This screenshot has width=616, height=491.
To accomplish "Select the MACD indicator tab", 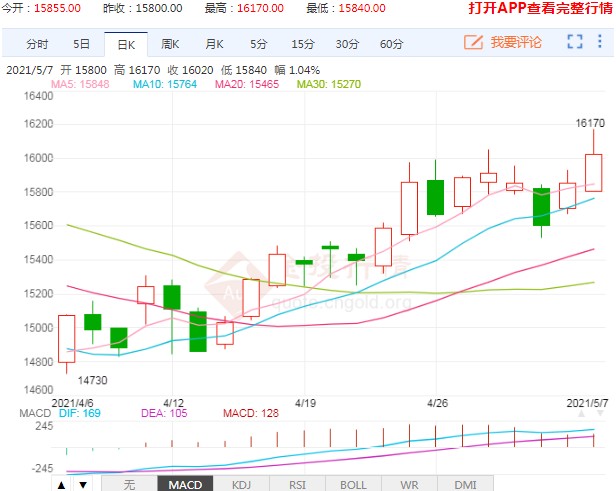I will 185,484.
